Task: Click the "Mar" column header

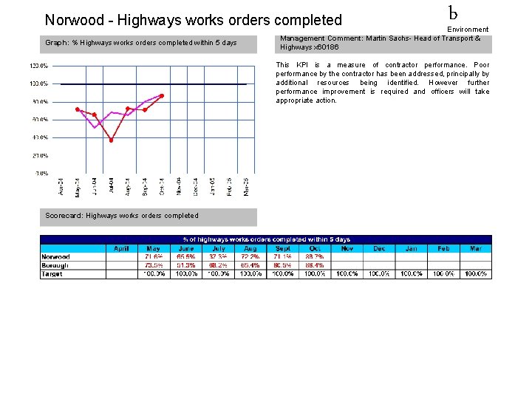Action: (x=476, y=248)
